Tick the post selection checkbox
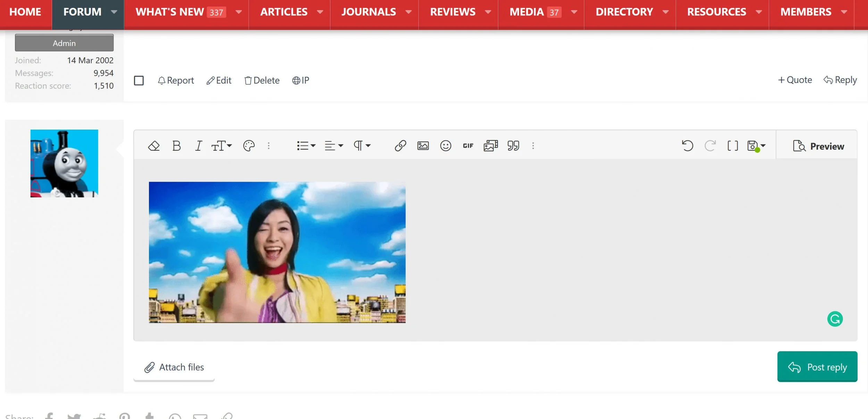Image resolution: width=868 pixels, height=419 pixels. pos(139,81)
